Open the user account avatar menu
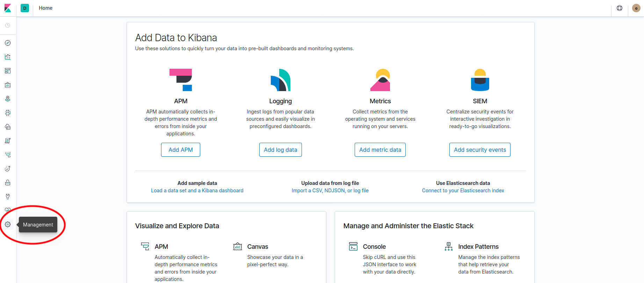644x283 pixels. [x=636, y=8]
